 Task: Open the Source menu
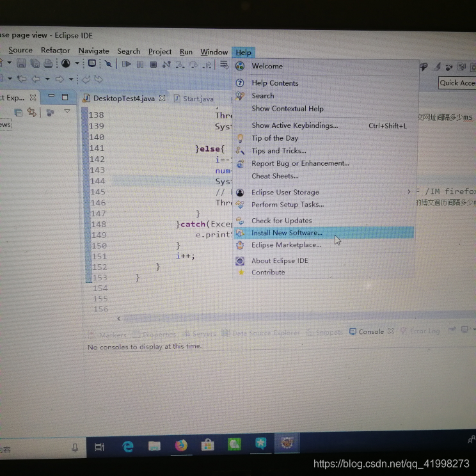(x=20, y=50)
